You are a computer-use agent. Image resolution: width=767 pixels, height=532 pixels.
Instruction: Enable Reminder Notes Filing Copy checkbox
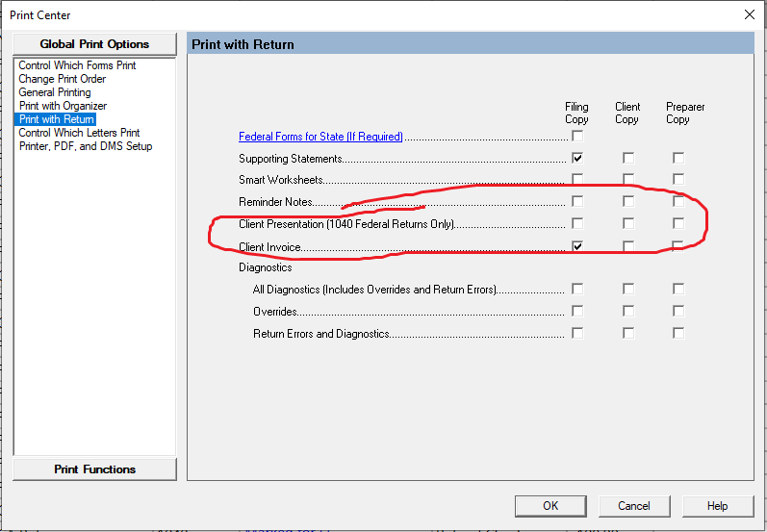577,202
